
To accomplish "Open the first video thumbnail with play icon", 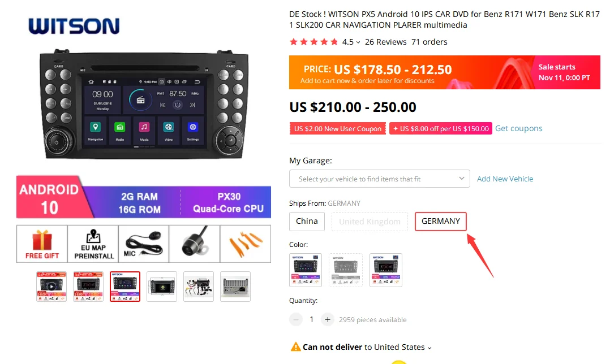I will click(x=51, y=287).
